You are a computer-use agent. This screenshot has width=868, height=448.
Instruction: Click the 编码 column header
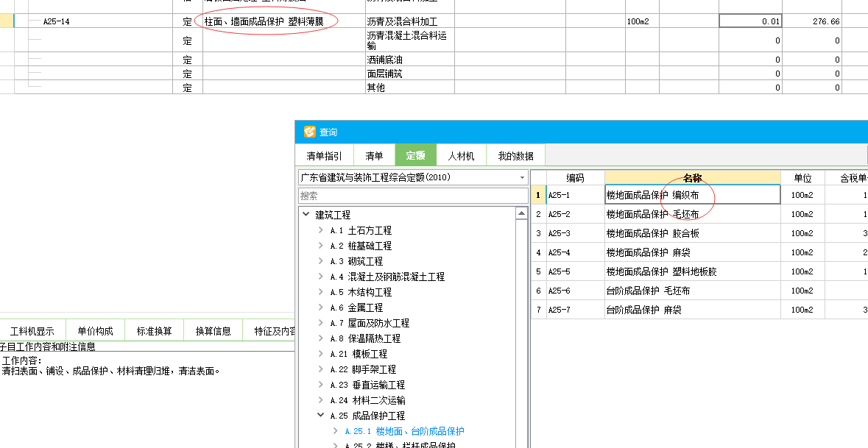point(575,177)
